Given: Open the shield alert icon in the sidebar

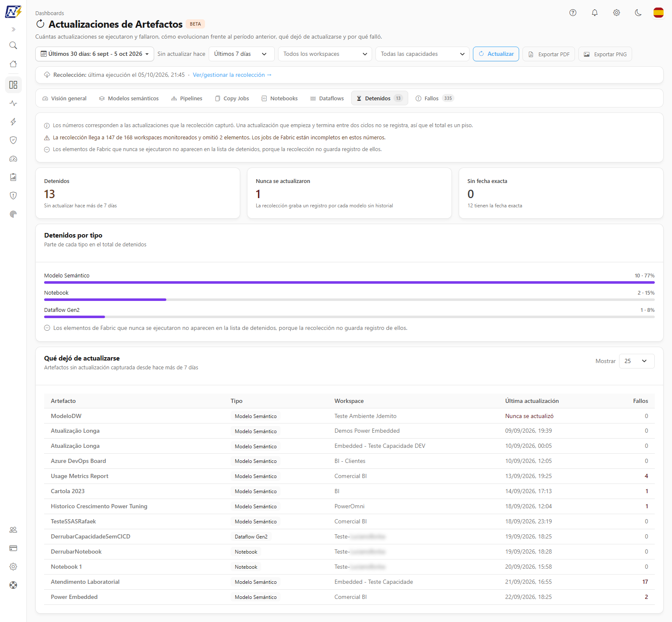Looking at the screenshot, I should pos(13,196).
